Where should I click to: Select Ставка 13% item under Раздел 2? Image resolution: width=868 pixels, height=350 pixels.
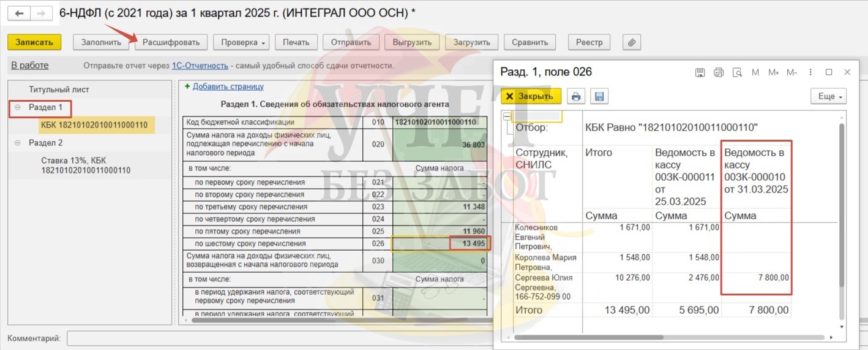point(85,165)
